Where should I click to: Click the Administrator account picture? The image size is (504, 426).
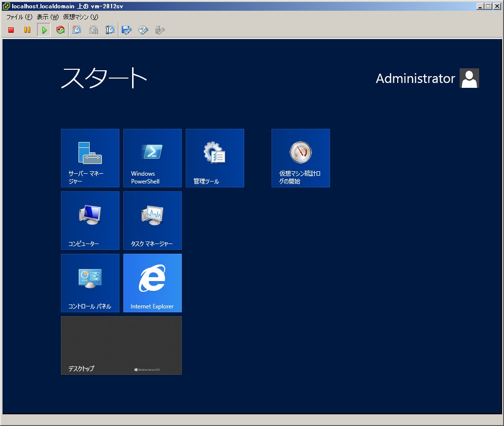coord(469,78)
